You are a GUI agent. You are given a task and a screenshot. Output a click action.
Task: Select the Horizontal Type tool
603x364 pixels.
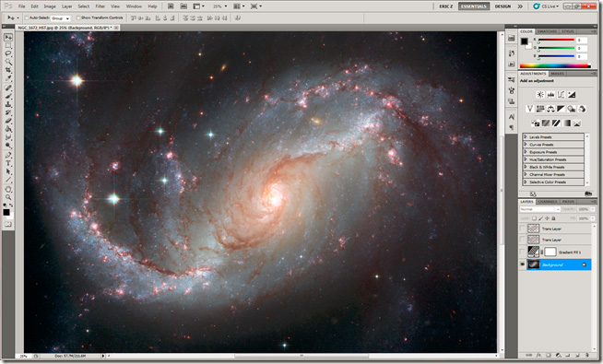coord(8,163)
